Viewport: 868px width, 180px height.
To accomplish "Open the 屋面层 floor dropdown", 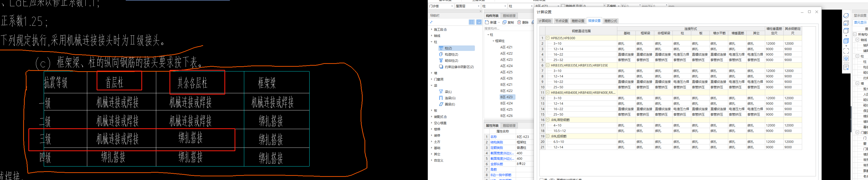I will point(467,6).
